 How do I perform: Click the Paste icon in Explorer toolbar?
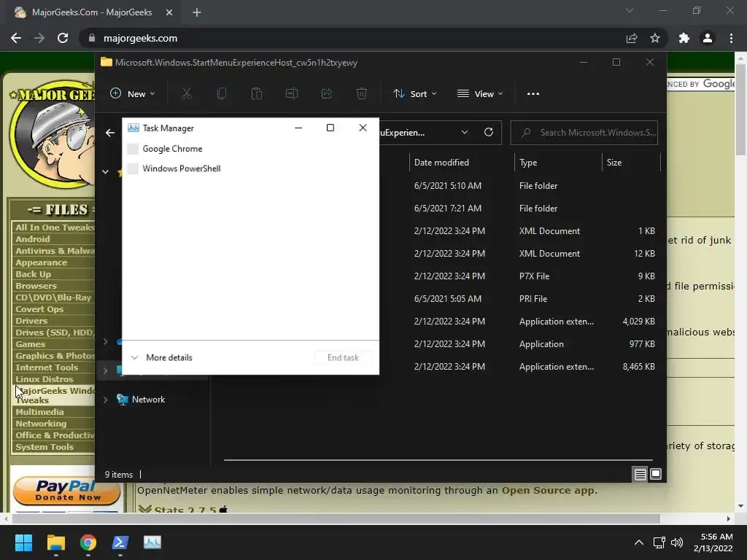click(256, 94)
